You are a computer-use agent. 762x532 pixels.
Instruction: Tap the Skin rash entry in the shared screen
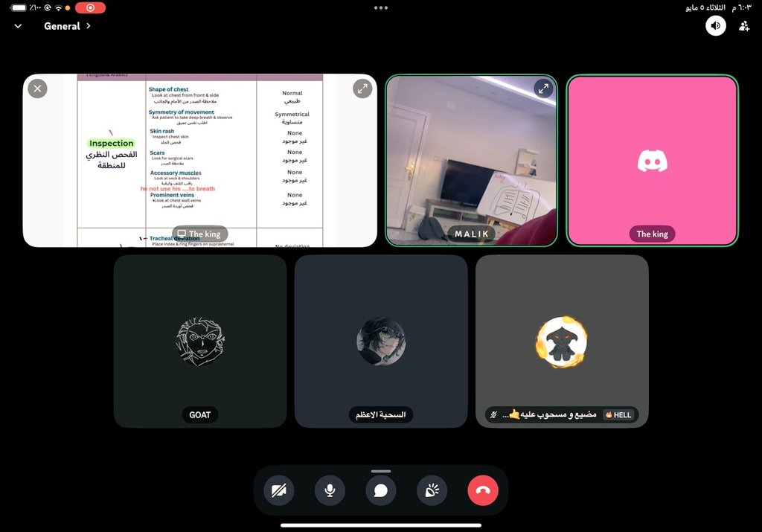[x=161, y=131]
